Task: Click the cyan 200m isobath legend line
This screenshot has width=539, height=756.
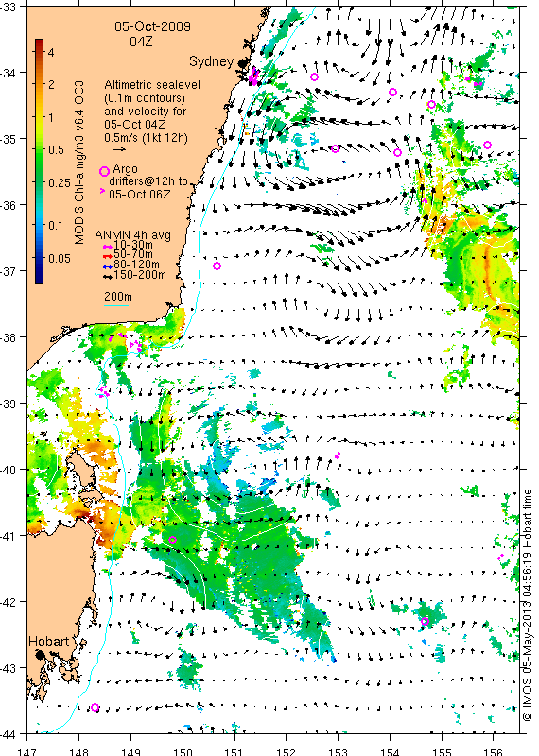Action: coord(116,305)
